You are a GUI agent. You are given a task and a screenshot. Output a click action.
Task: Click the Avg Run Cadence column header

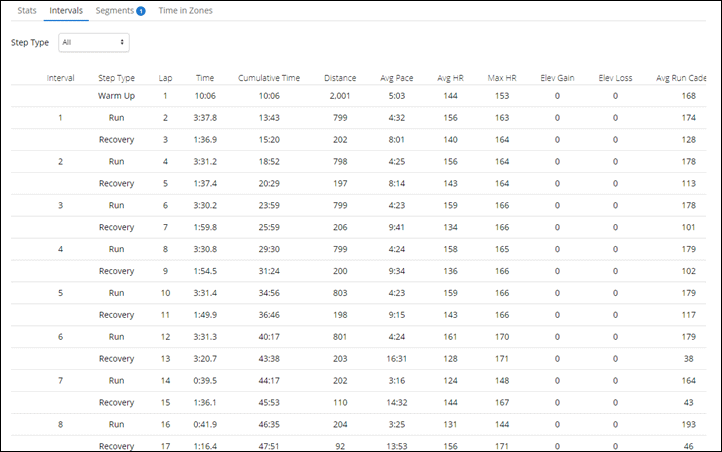(x=681, y=78)
